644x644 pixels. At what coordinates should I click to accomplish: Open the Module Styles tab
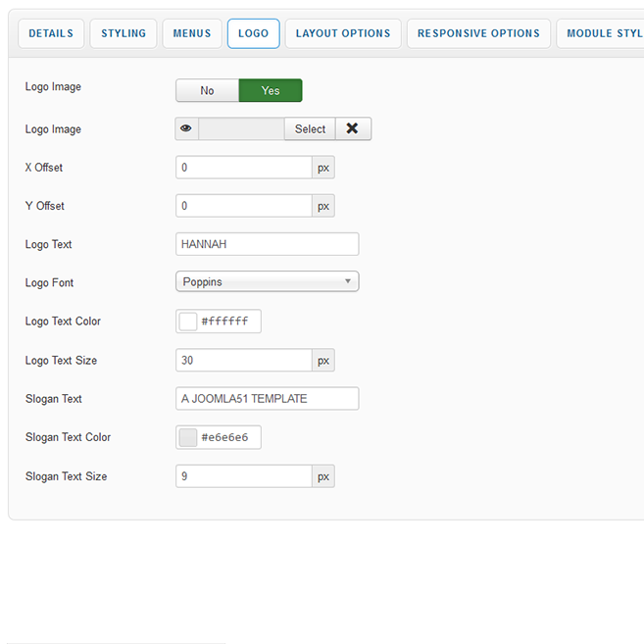click(x=603, y=33)
